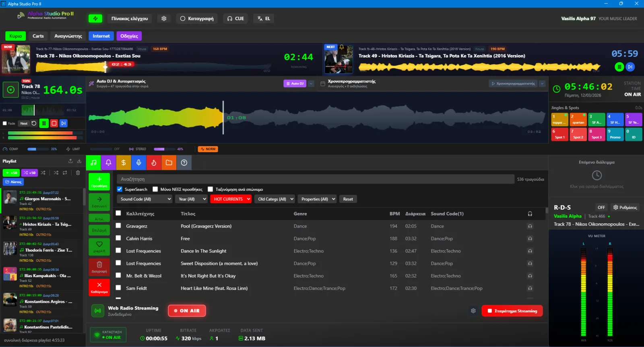Click the restart track circular arrow icon
Viewport: 644px width, 347px height.
(x=34, y=123)
